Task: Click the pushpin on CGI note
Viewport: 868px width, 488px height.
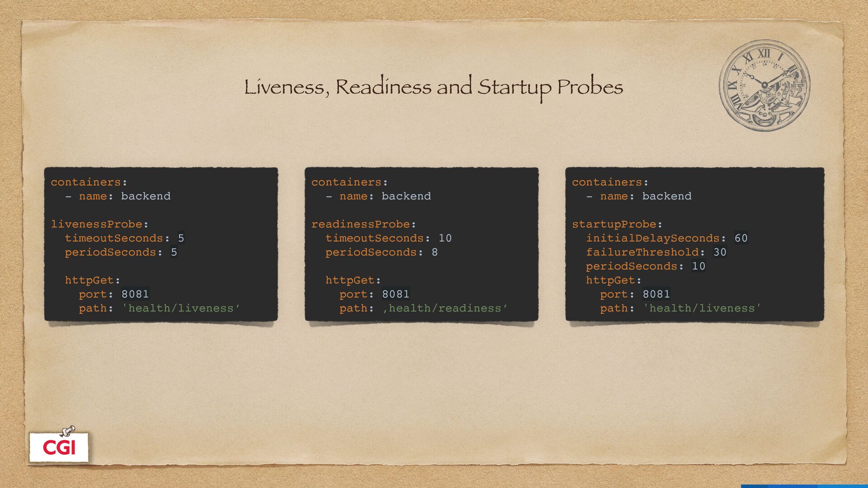Action: coord(68,430)
